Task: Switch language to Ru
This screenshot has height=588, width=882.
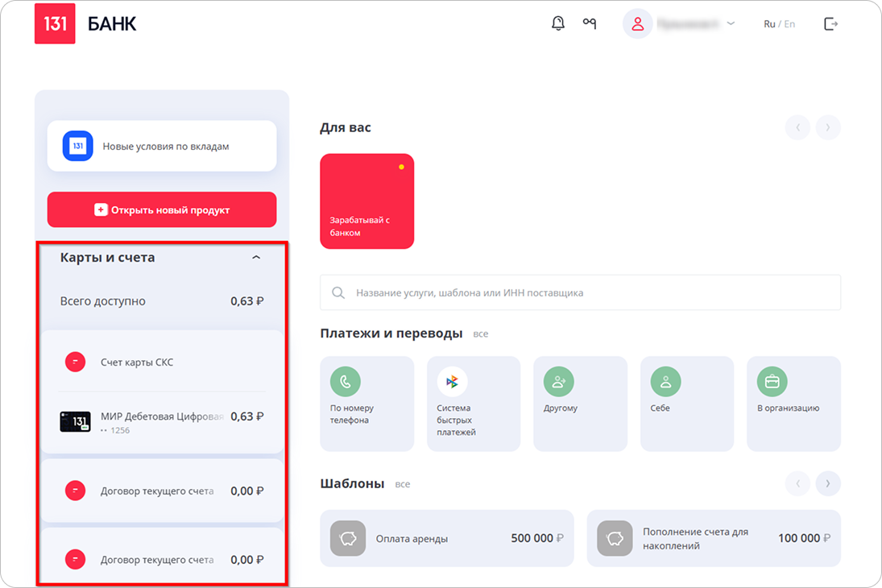Action: [769, 24]
